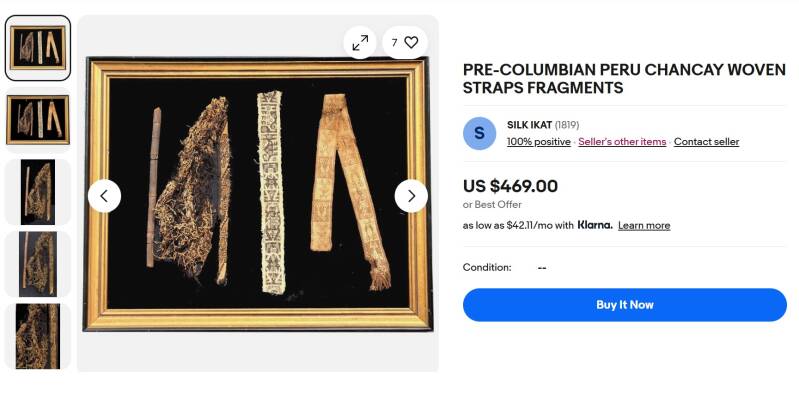The width and height of the screenshot is (799, 408).
Task: Click the Klarna logo
Action: [595, 225]
